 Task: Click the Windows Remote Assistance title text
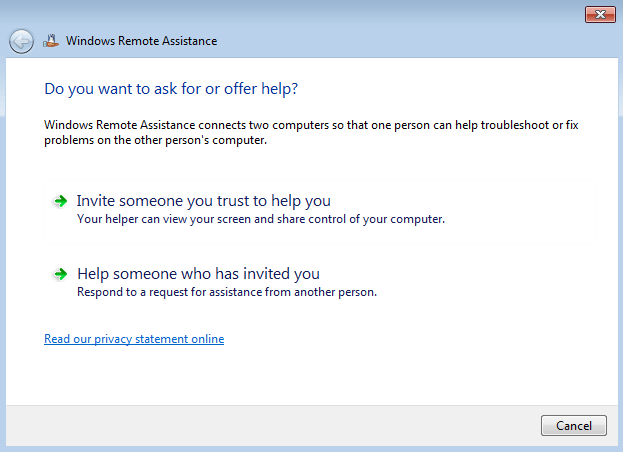tap(141, 41)
